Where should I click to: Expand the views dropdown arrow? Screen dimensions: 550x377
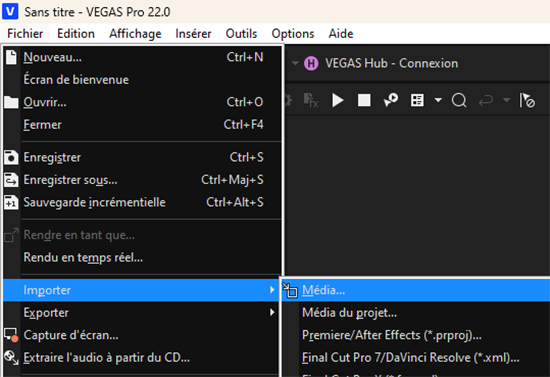(x=438, y=101)
